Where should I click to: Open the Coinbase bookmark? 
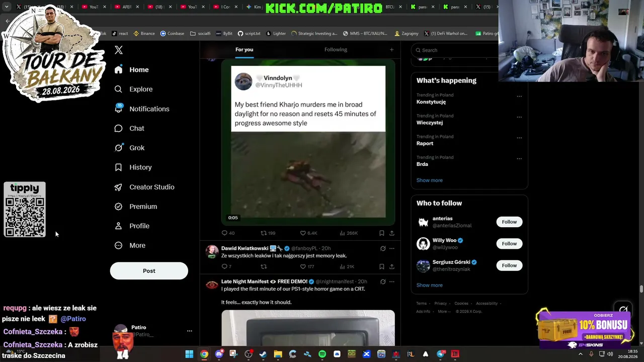(x=172, y=34)
